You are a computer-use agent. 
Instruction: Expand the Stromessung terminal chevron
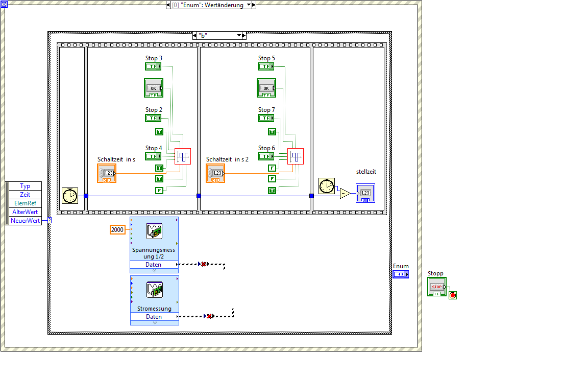pyautogui.click(x=155, y=322)
